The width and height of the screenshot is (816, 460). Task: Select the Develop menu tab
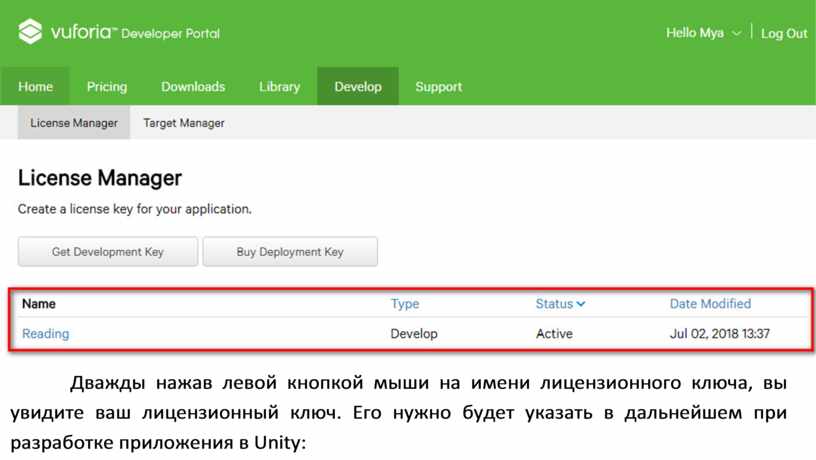358,86
